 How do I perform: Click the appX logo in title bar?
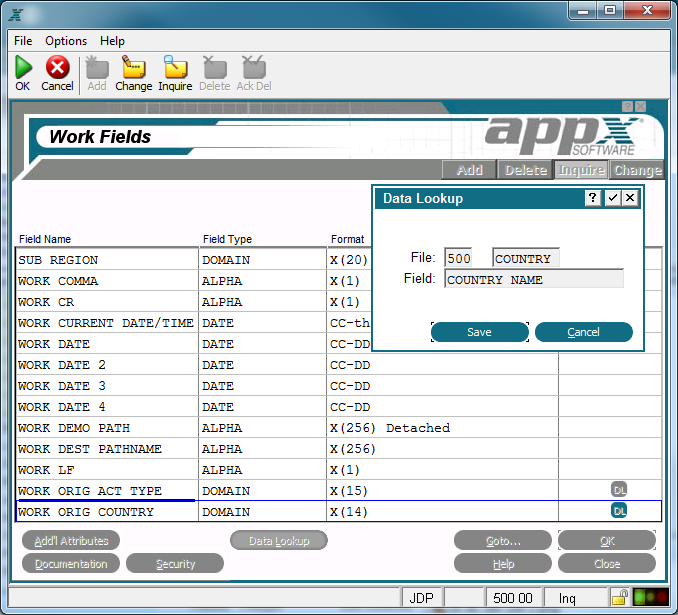(16, 15)
